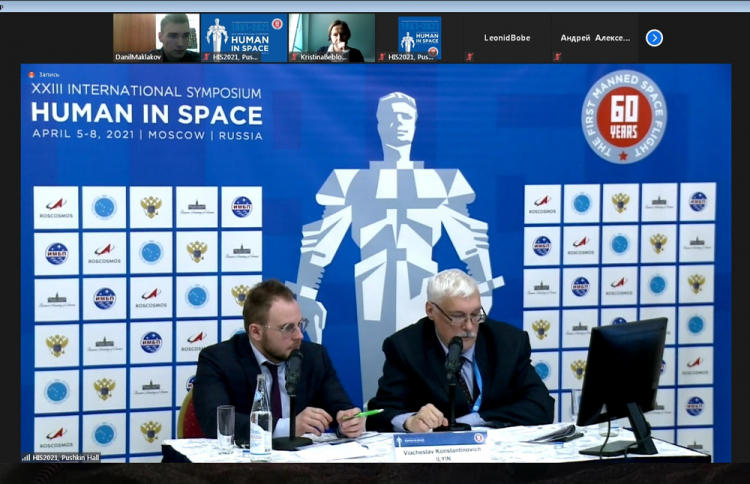750x484 pixels.
Task: Click LeonidBobe's muted microphone icon
Action: [468, 57]
